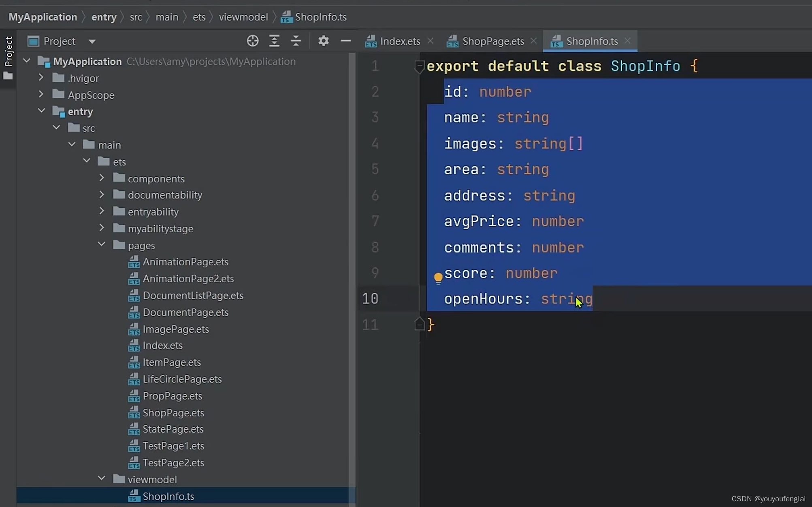
Task: Close the ShopPage.ets tab
Action: click(533, 40)
